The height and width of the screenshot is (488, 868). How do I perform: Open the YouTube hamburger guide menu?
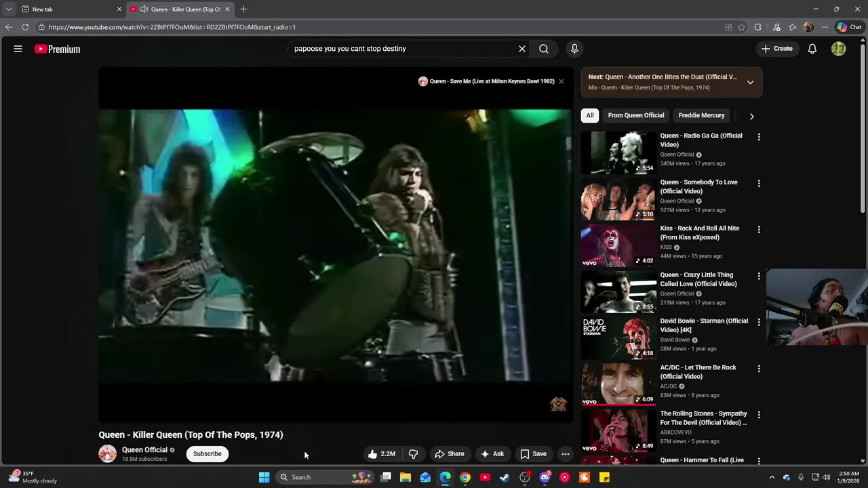(18, 49)
